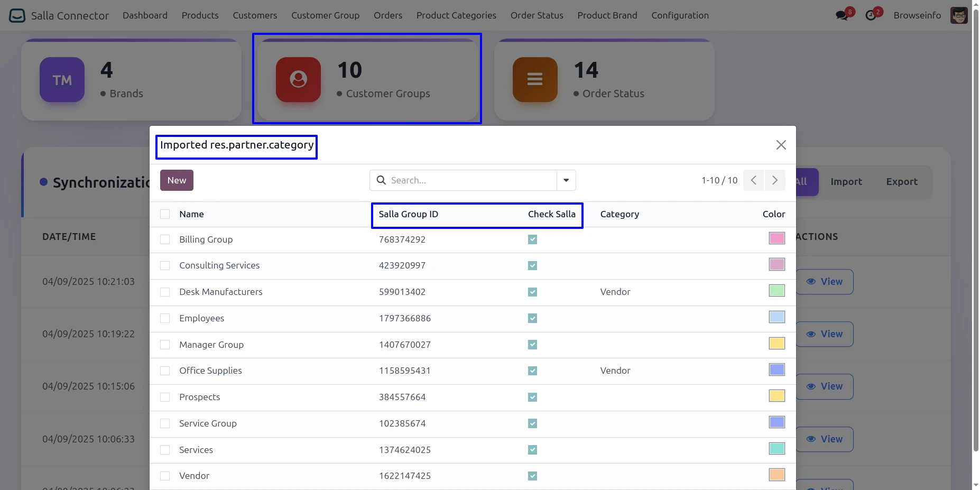Expand the search options dropdown arrow
This screenshot has height=490, width=980.
(x=566, y=180)
